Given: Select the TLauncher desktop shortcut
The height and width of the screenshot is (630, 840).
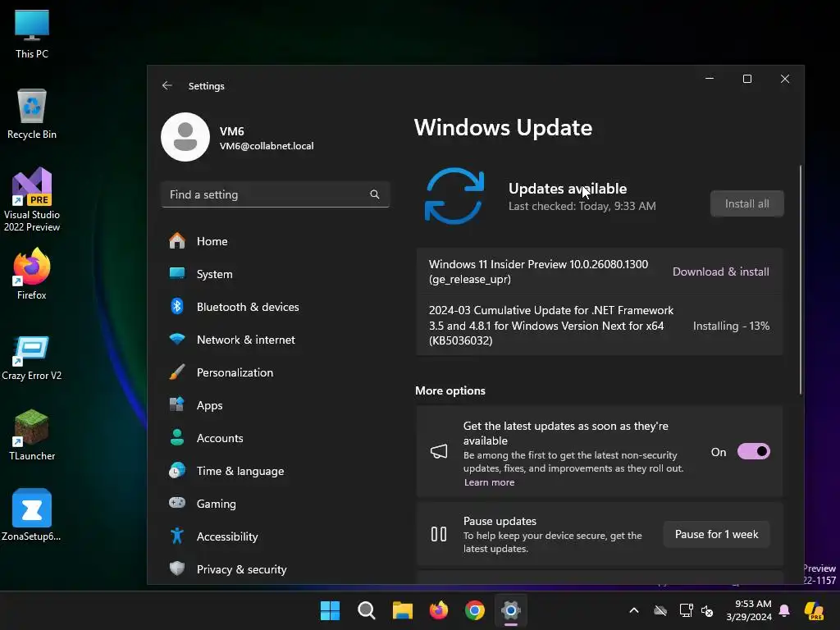Looking at the screenshot, I should [32, 435].
